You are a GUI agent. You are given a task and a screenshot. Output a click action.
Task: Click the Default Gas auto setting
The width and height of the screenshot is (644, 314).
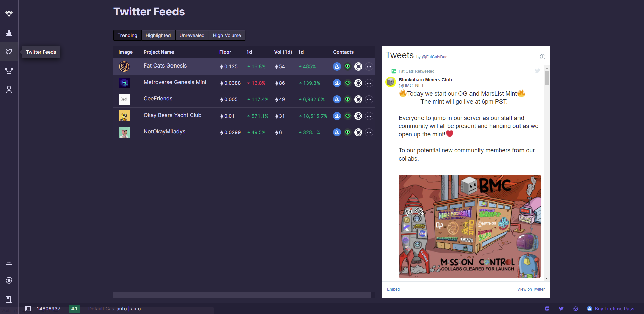(x=114, y=309)
